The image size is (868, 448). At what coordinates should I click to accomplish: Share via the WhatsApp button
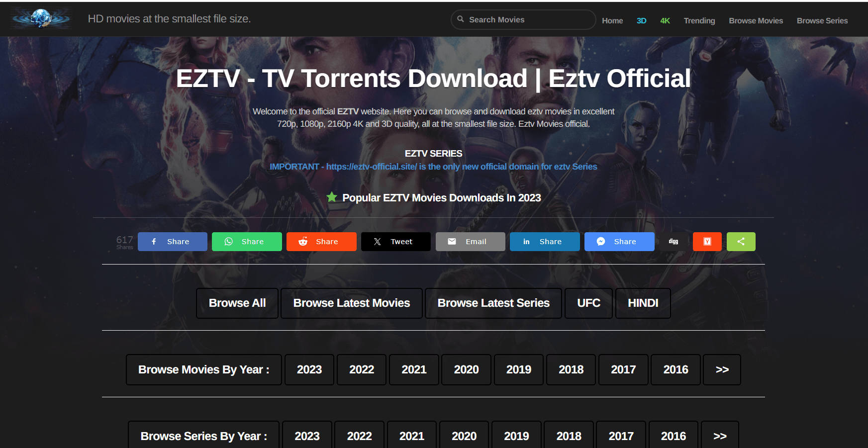click(x=247, y=242)
